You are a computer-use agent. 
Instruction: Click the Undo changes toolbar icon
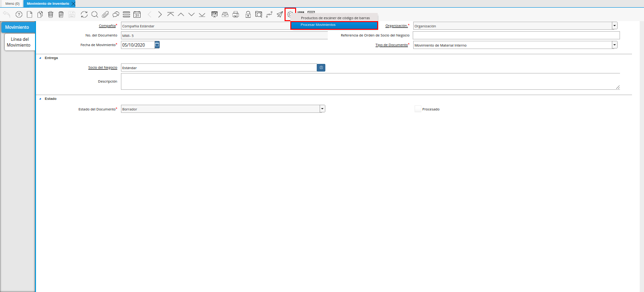click(7, 14)
